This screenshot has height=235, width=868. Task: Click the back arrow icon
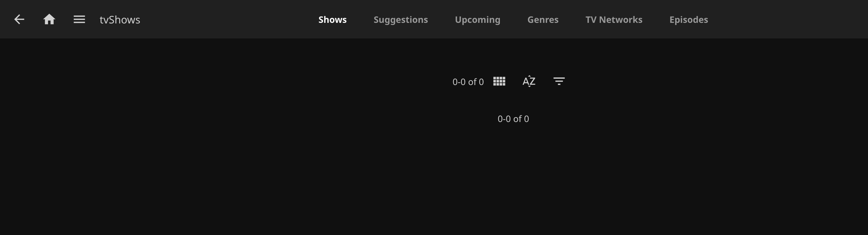[x=19, y=20]
